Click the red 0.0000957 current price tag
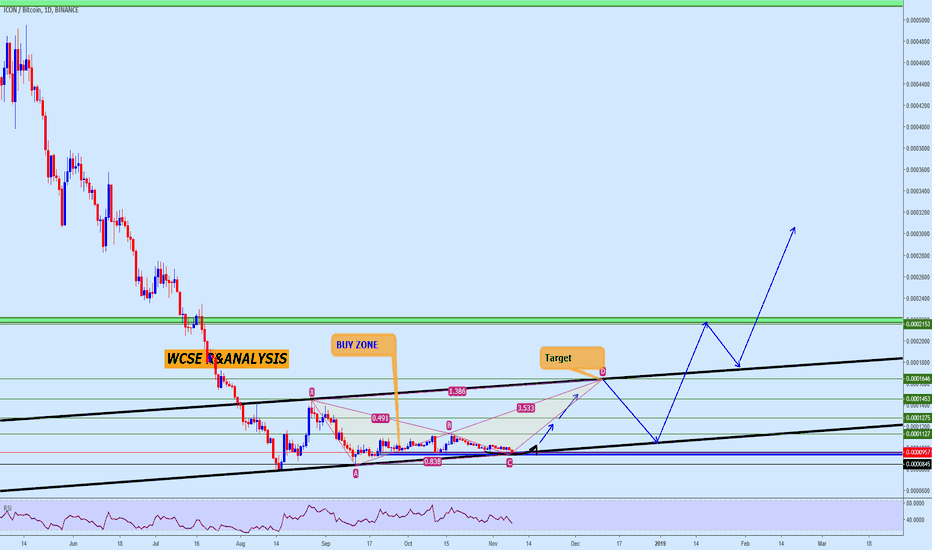This screenshot has width=932, height=550. coord(917,452)
